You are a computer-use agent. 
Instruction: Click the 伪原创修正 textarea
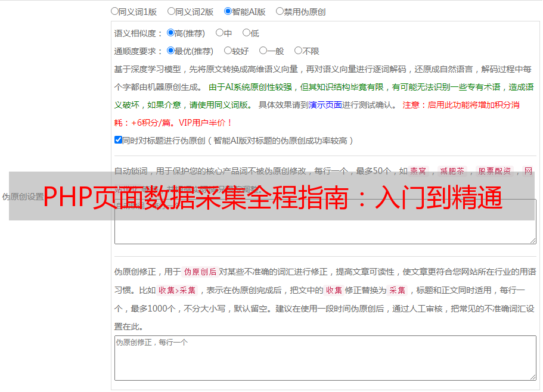click(x=325, y=358)
